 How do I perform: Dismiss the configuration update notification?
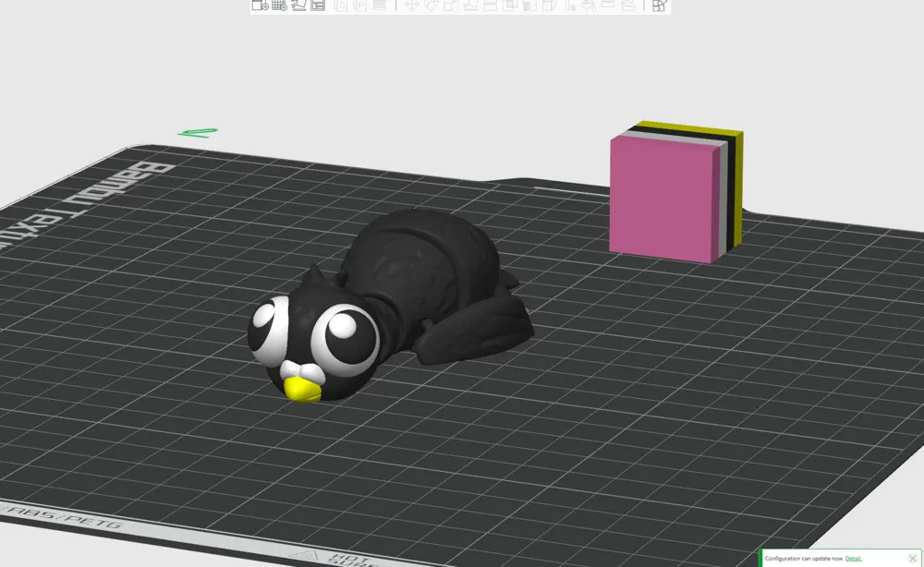(x=914, y=558)
